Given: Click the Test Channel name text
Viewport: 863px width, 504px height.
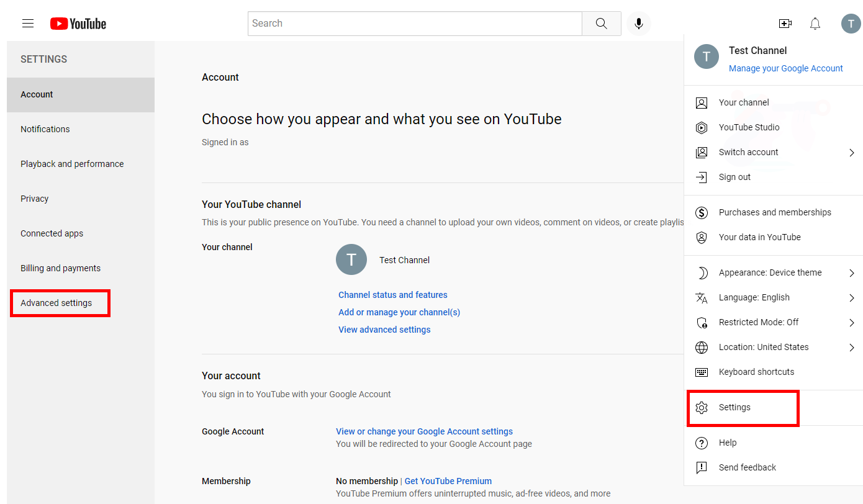Looking at the screenshot, I should tap(404, 260).
